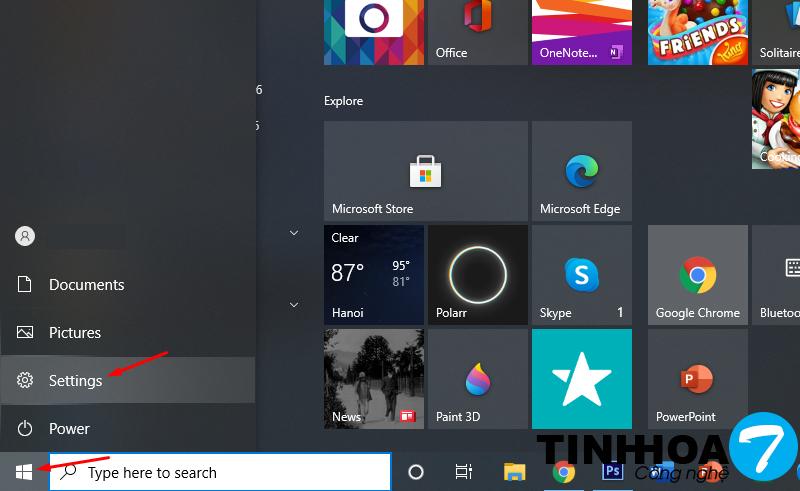Open the PowerPoint tile

(697, 379)
